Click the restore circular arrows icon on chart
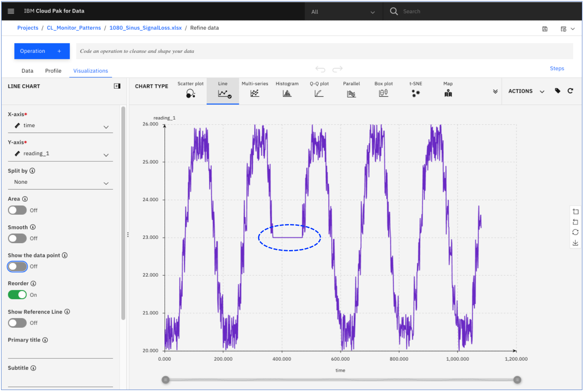Image resolution: width=586 pixels, height=392 pixels. (x=575, y=232)
